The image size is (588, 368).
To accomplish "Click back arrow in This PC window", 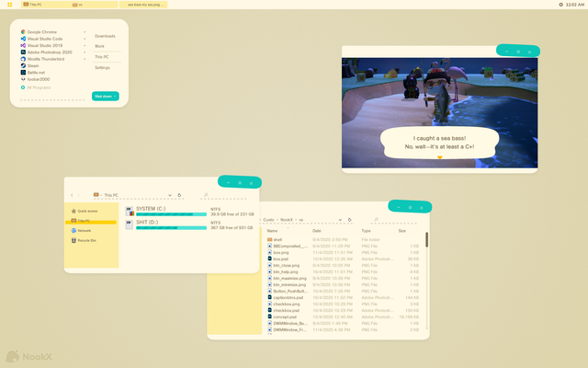I will [x=72, y=195].
